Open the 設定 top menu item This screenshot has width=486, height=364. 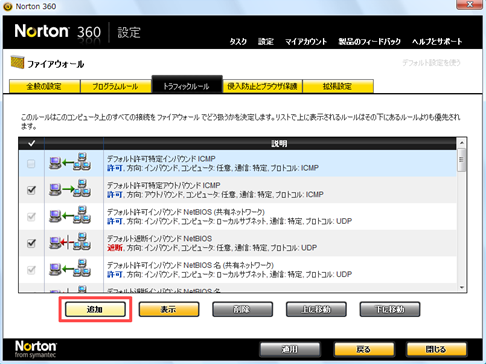[x=266, y=42]
